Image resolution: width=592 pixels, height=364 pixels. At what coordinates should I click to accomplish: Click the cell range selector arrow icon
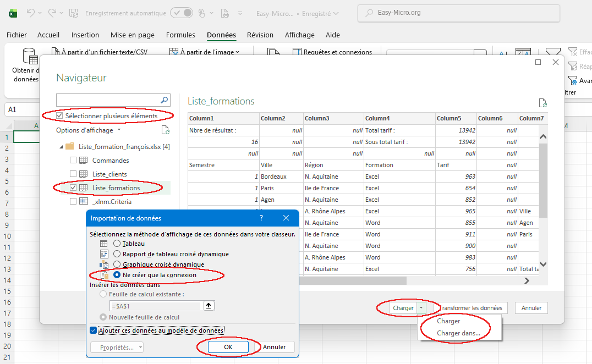tap(209, 306)
